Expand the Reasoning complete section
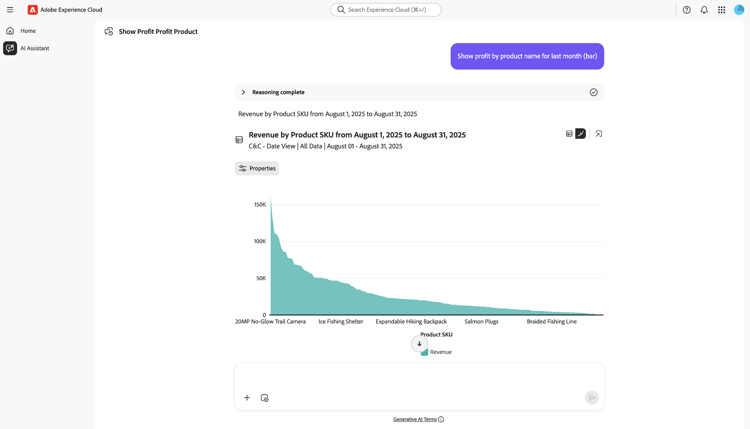This screenshot has width=750, height=429. [243, 92]
